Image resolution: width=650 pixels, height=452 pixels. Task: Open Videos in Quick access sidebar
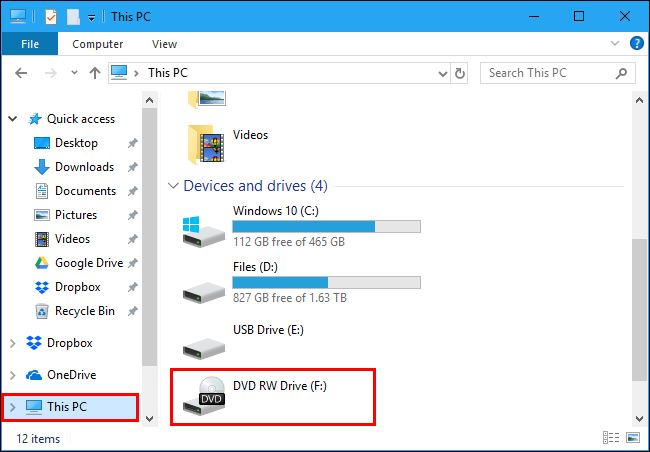click(62, 239)
